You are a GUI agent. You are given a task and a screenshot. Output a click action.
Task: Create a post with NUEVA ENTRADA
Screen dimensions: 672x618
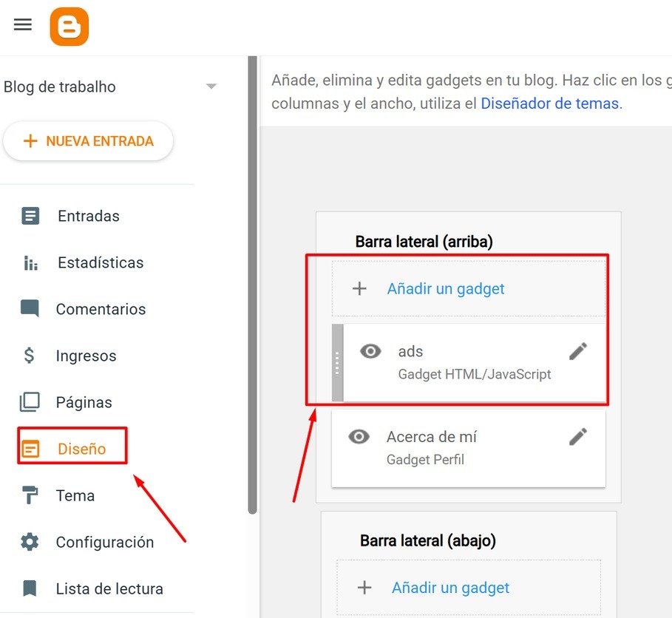(88, 141)
